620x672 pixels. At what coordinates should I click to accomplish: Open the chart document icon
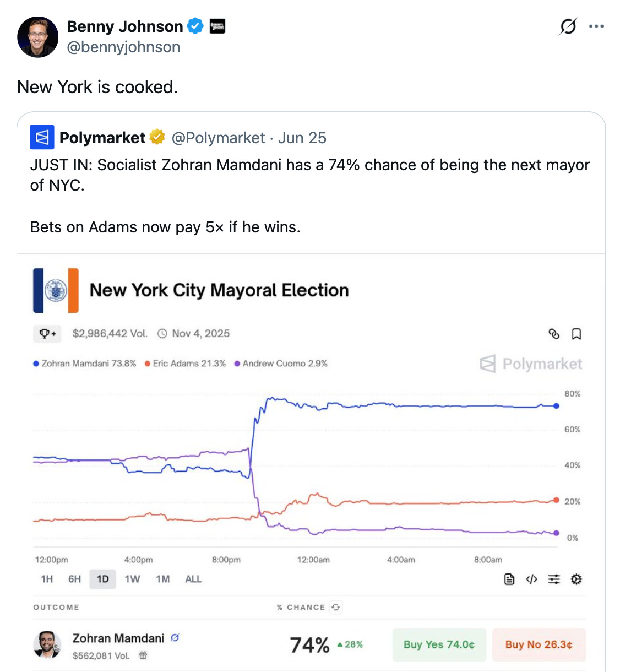pos(509,579)
